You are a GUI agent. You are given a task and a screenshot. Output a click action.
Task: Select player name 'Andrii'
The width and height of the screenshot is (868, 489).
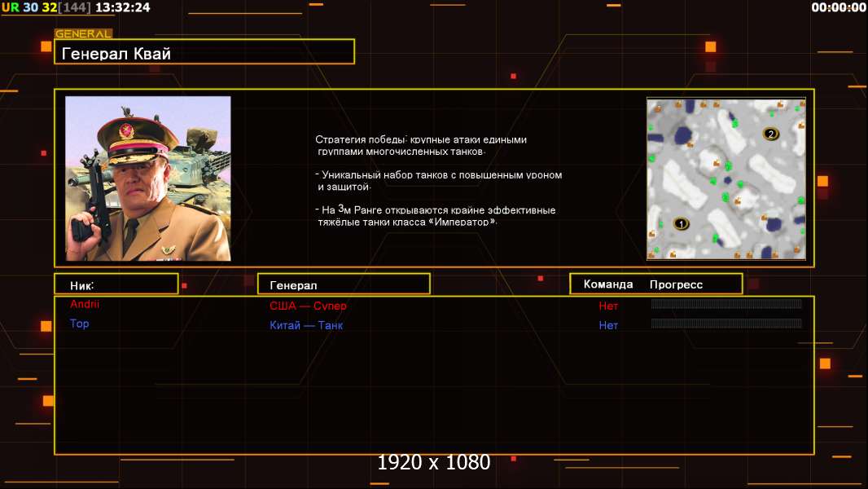coord(85,304)
